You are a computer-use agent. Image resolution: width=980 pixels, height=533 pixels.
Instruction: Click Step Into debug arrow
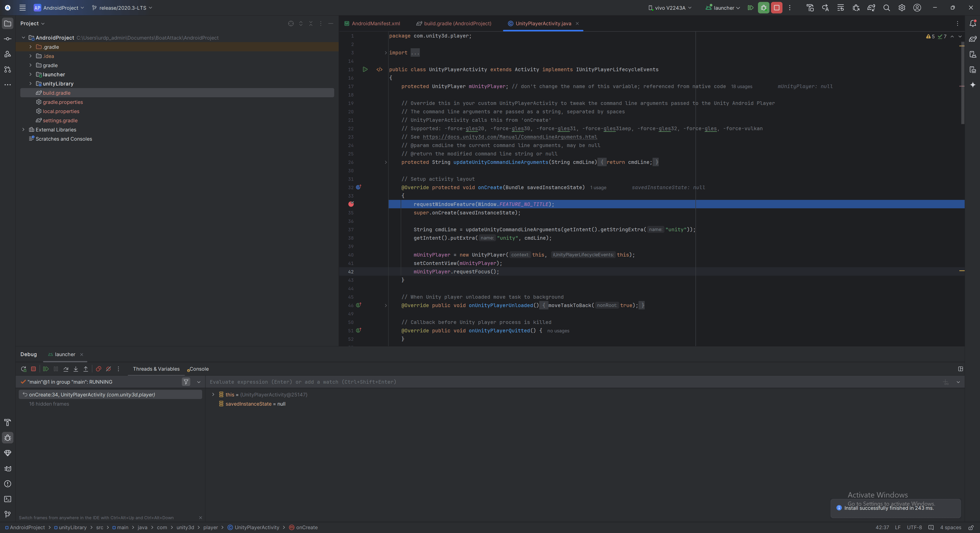[76, 369]
